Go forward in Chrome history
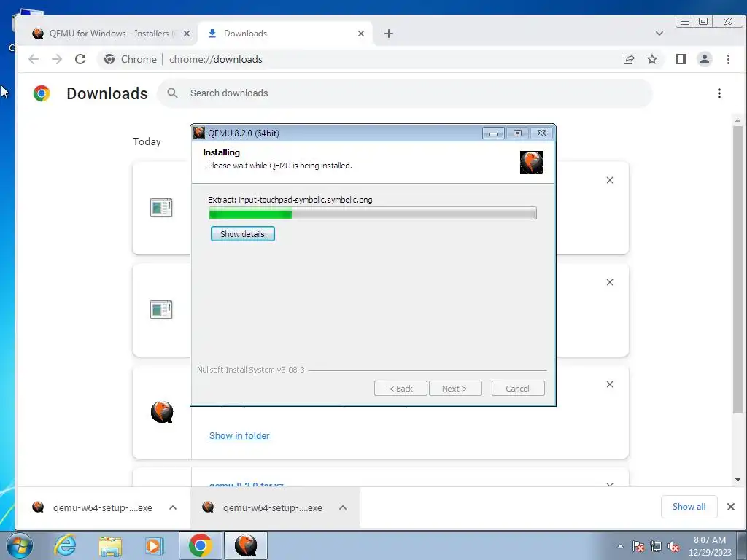Viewport: 747px width, 560px height. 57,59
